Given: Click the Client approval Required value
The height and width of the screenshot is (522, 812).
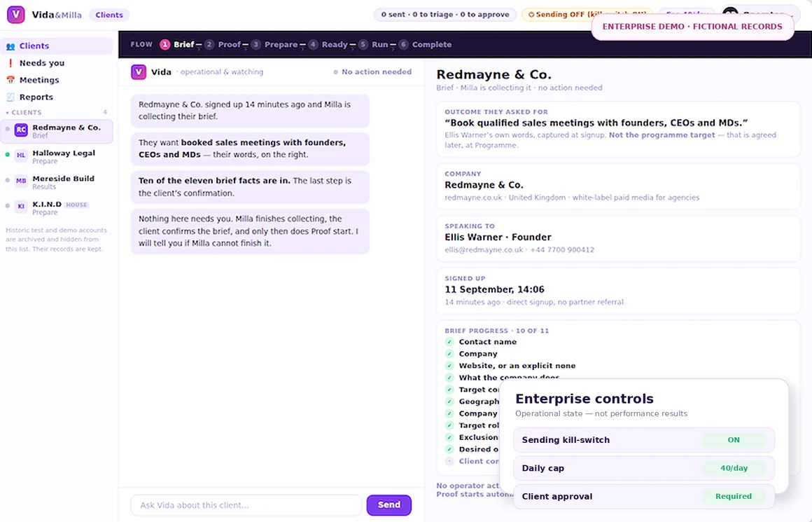Looking at the screenshot, I should tap(734, 496).
